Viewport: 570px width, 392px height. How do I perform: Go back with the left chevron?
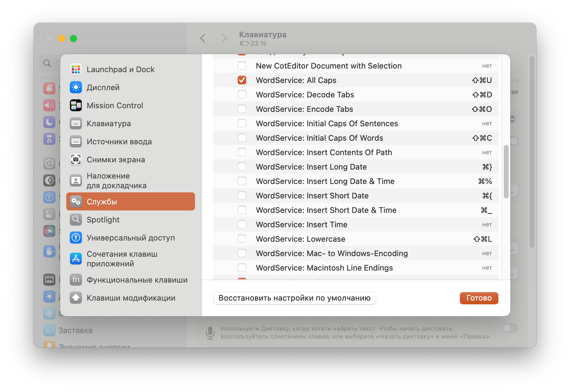pyautogui.click(x=203, y=38)
